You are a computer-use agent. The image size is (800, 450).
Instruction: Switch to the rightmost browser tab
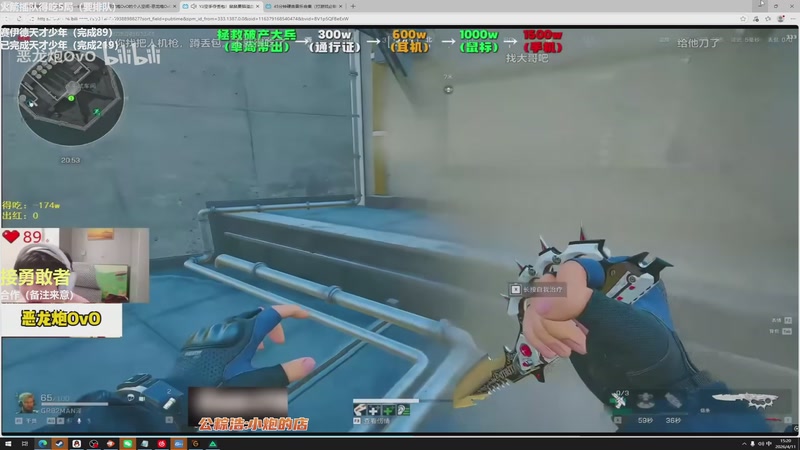coord(304,6)
